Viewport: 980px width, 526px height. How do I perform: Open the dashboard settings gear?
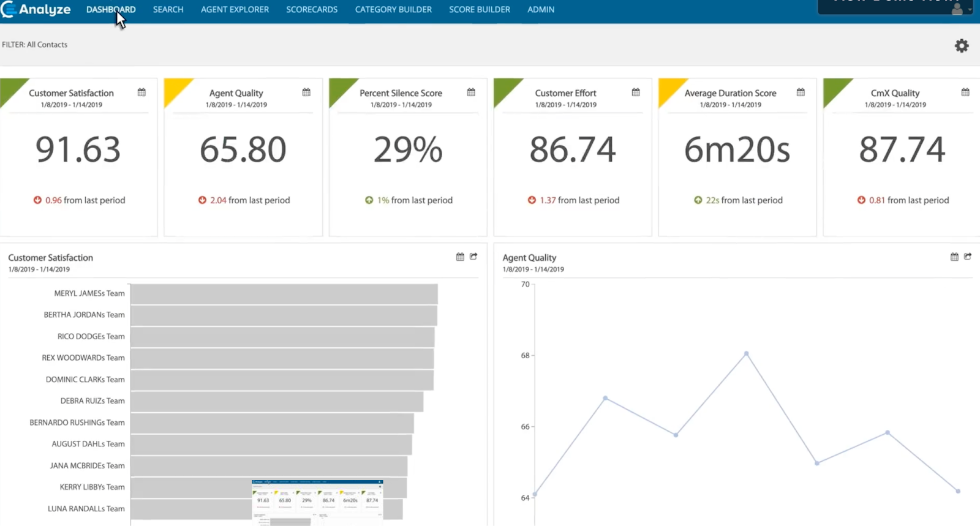(962, 46)
